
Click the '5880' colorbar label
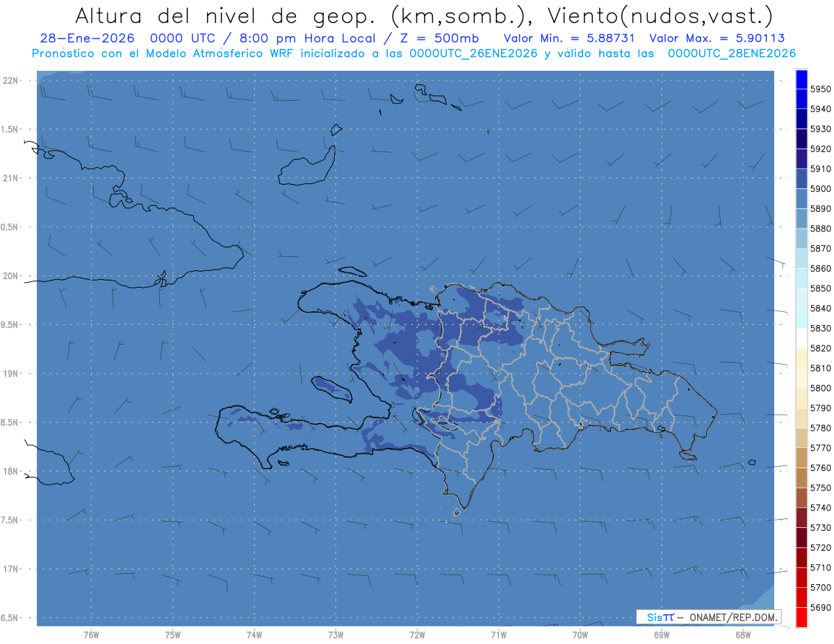pyautogui.click(x=820, y=229)
